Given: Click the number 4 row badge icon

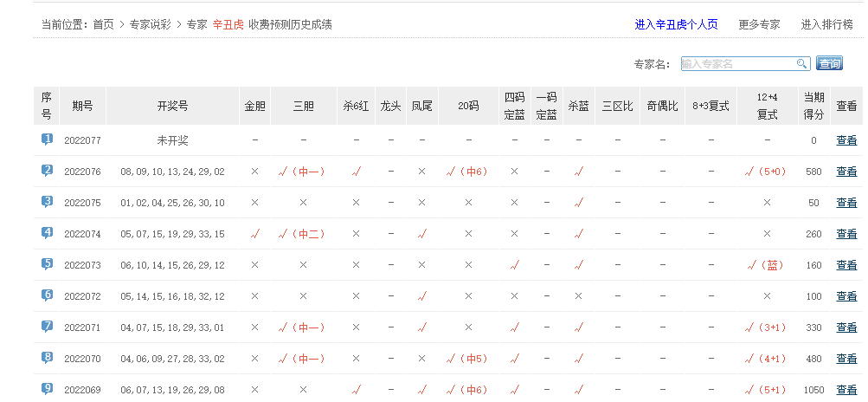Looking at the screenshot, I should coord(47,233).
